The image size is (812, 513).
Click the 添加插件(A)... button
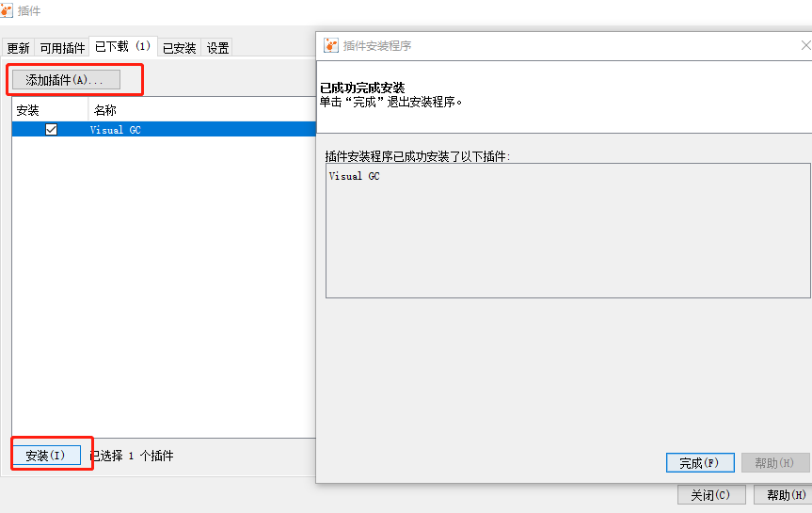66,80
